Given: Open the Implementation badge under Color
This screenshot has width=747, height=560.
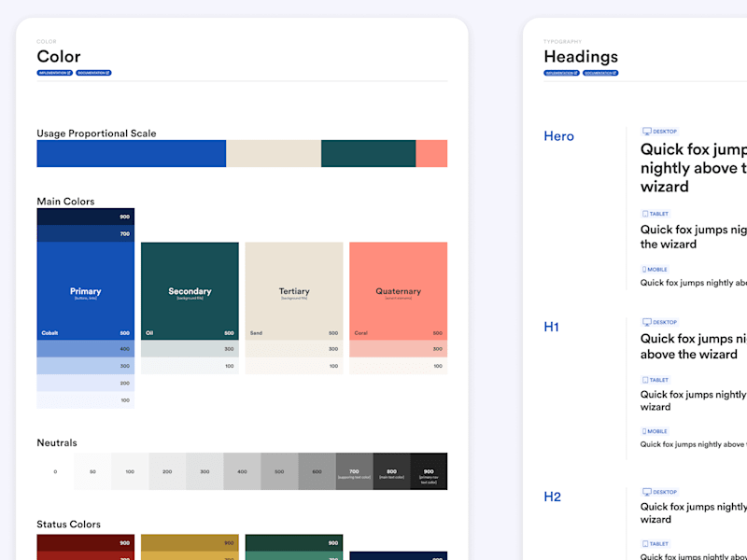Looking at the screenshot, I should coord(55,73).
